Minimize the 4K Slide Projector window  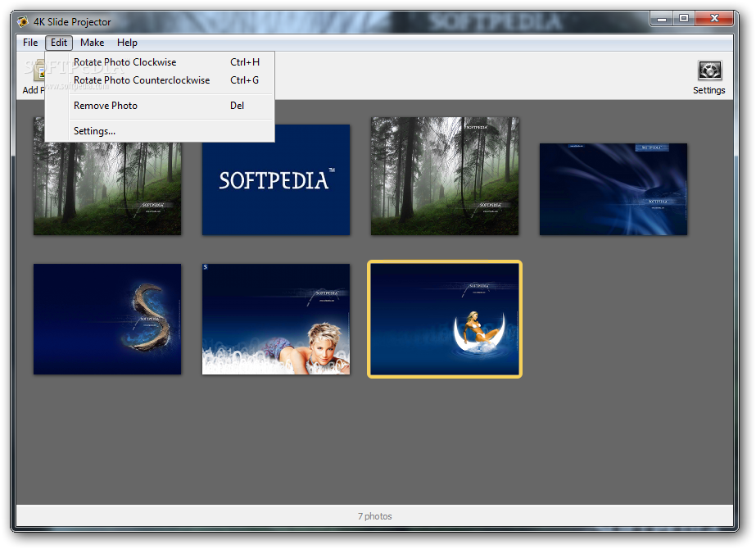coord(662,19)
